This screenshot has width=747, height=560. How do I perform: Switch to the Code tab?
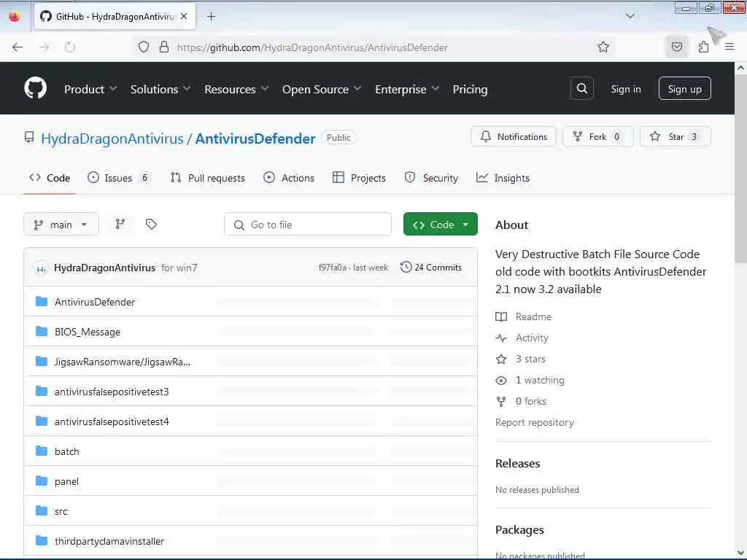(x=50, y=178)
